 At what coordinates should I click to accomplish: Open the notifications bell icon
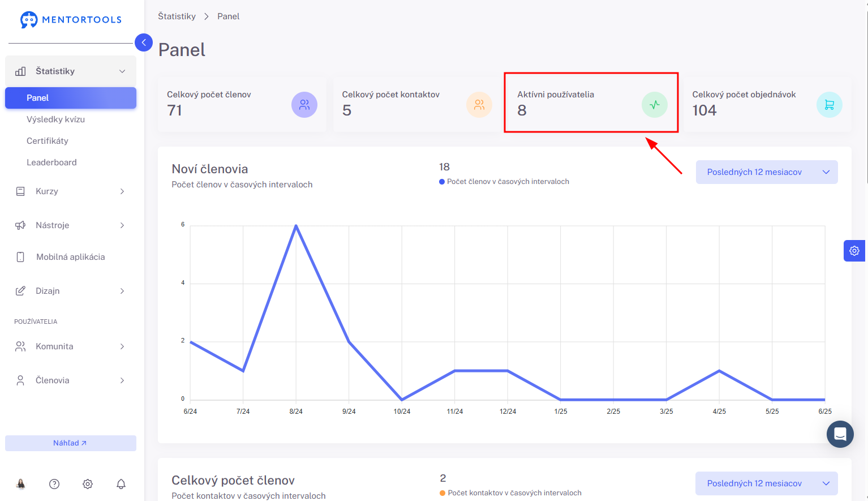tap(121, 484)
